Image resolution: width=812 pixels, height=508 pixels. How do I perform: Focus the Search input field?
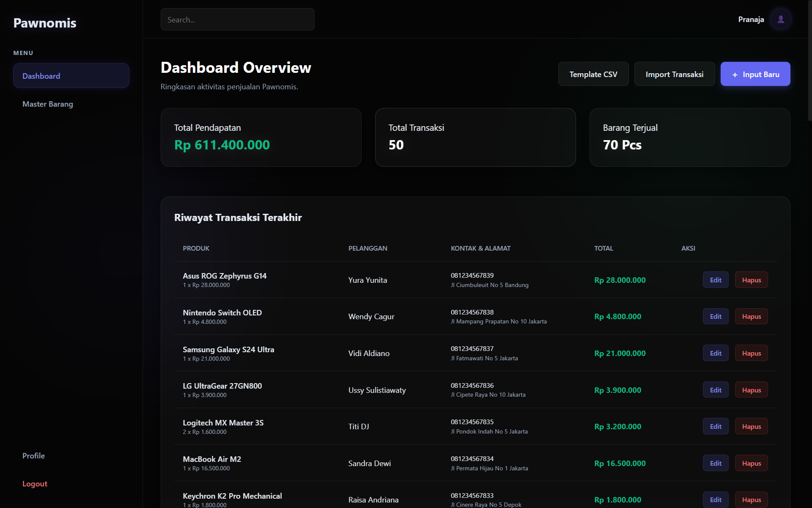[237, 19]
